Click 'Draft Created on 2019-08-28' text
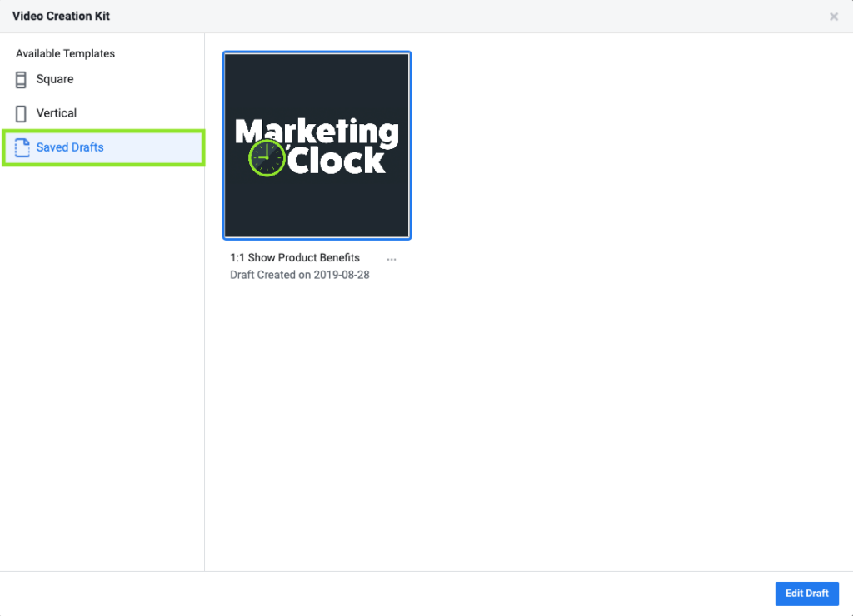This screenshot has width=853, height=616. [300, 275]
